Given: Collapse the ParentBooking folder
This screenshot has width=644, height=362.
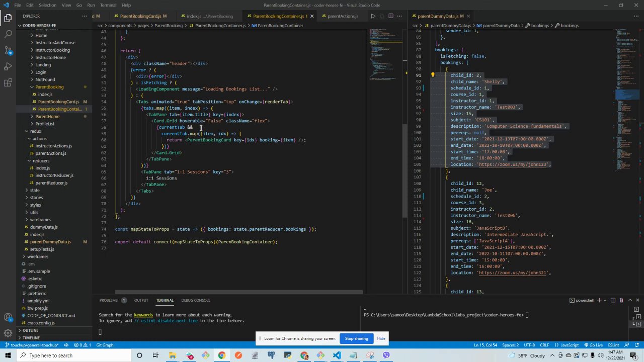Looking at the screenshot, I should [x=49, y=87].
